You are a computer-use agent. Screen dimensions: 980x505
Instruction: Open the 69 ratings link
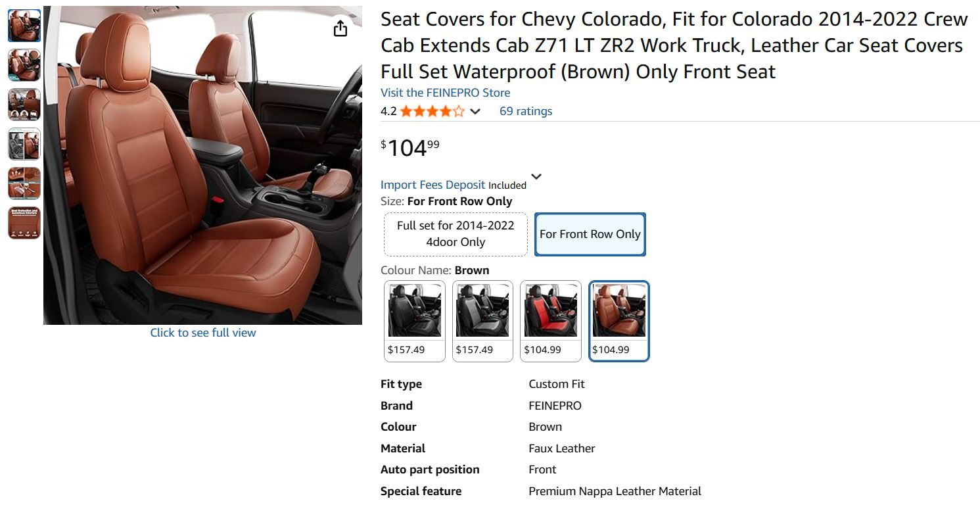[525, 111]
